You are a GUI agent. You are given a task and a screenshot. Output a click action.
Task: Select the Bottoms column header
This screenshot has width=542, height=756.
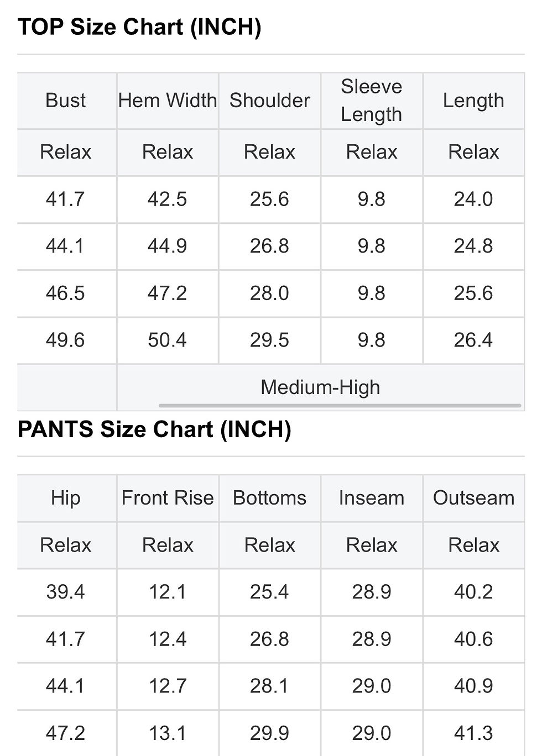269,498
